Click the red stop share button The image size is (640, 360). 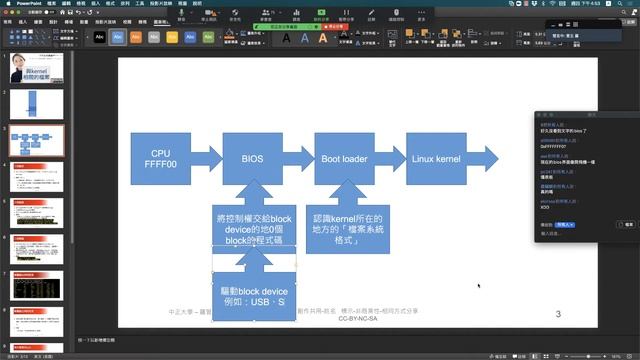[x=335, y=27]
